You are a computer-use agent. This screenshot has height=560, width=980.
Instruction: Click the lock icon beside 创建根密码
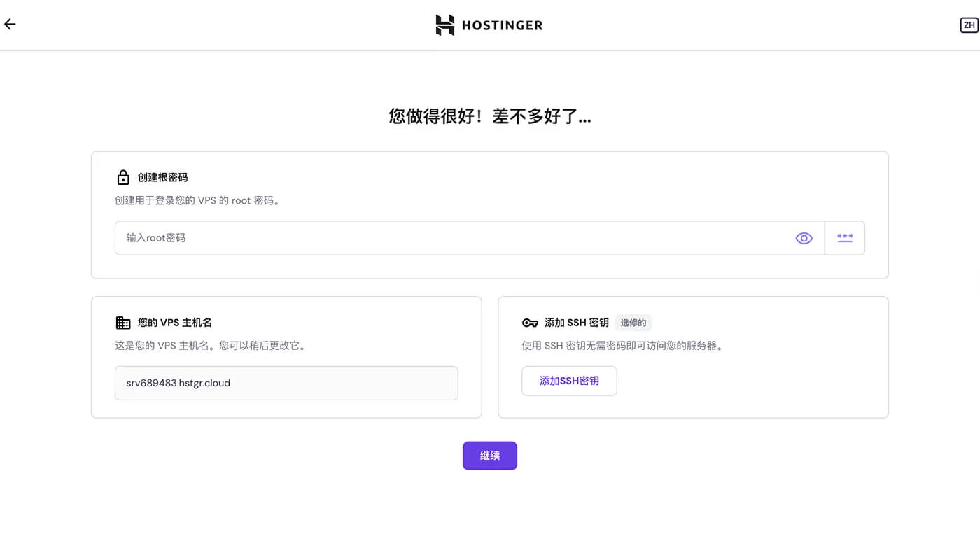pos(123,176)
